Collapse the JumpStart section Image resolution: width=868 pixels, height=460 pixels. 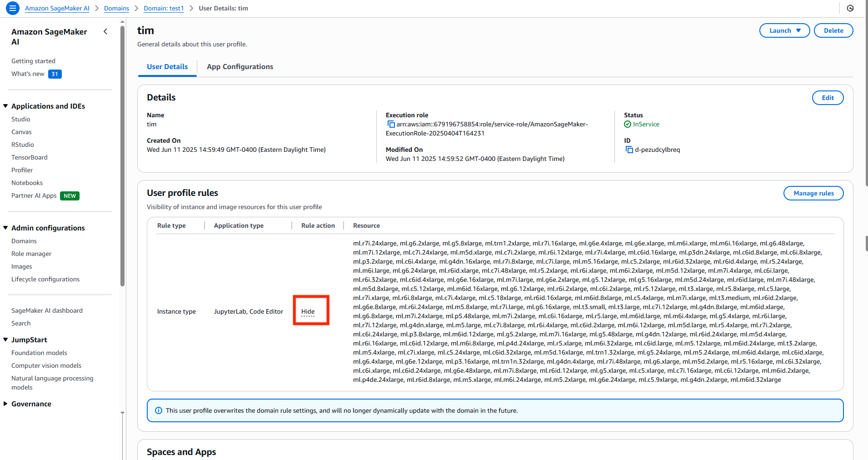coord(5,340)
